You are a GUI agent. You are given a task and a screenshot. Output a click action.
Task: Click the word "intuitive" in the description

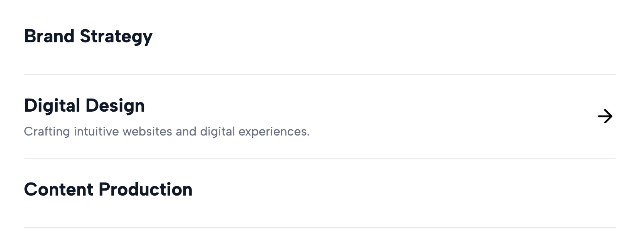(96, 132)
